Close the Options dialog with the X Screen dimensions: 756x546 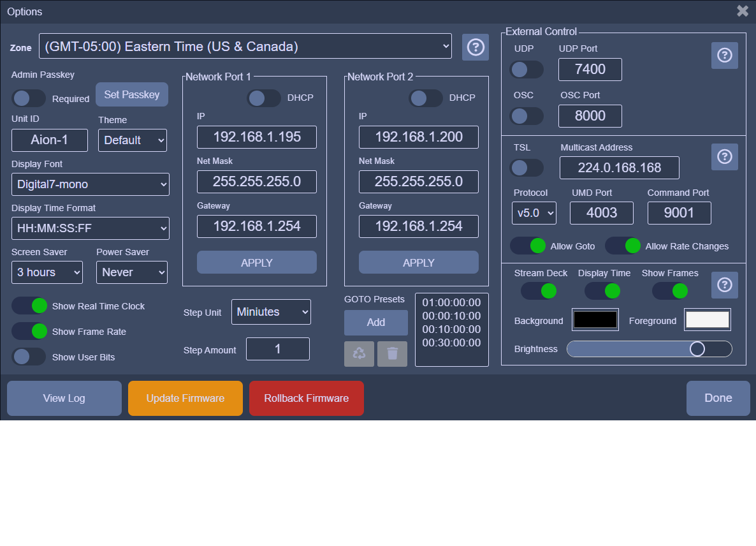tap(742, 11)
